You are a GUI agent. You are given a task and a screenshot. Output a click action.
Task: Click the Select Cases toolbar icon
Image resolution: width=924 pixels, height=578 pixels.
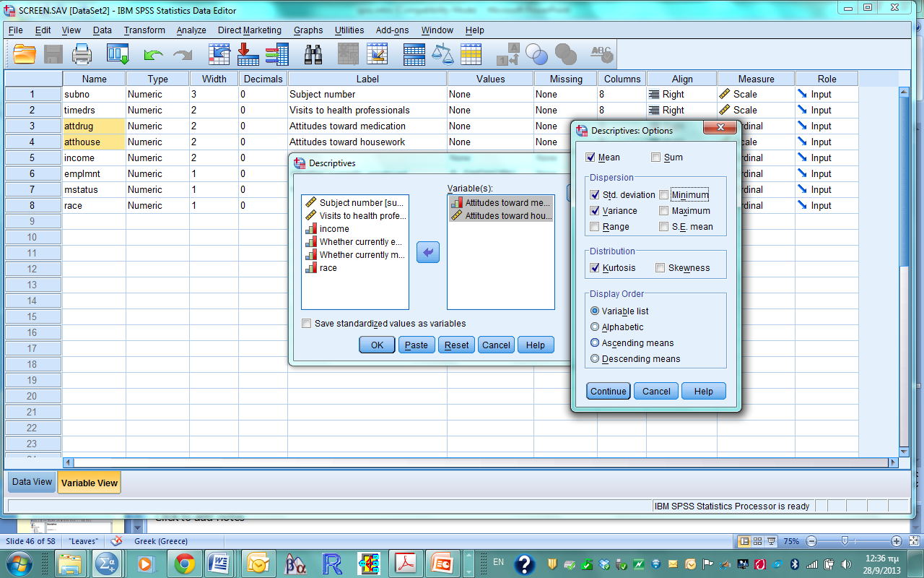[x=471, y=54]
